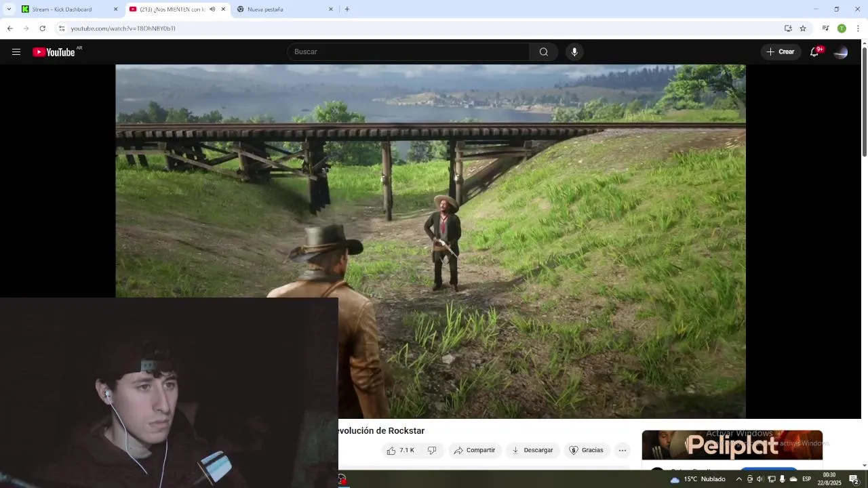The image size is (868, 488).
Task: Go to the YouTube home logo
Action: 54,52
